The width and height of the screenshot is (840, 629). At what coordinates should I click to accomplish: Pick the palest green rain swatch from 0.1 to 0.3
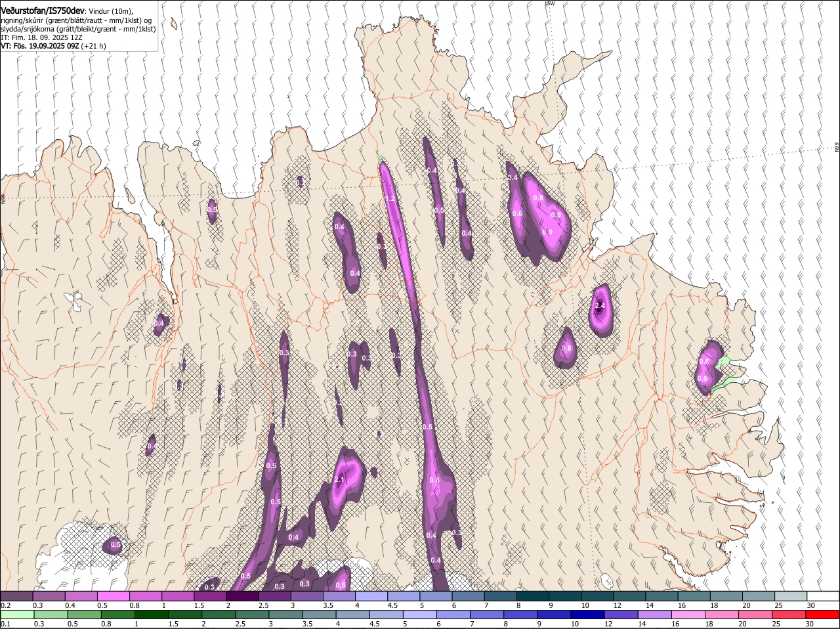coord(17,615)
